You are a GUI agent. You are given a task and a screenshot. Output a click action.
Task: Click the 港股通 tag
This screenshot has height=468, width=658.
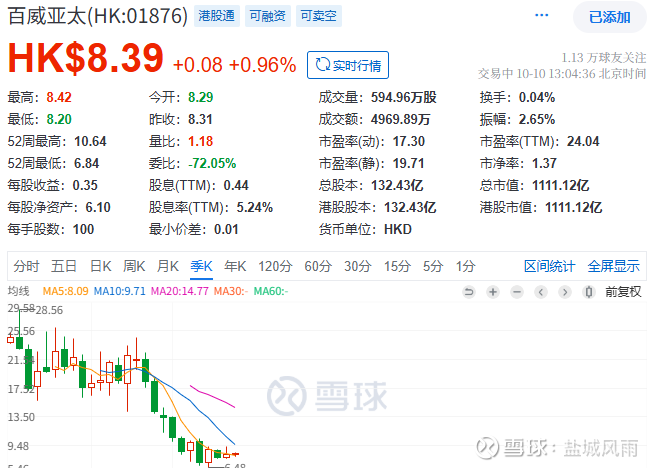pyautogui.click(x=217, y=16)
